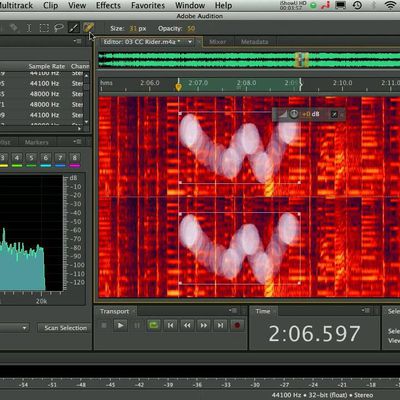Click the yellow playhead marker on timeline
The image size is (400, 400).
pyautogui.click(x=178, y=87)
